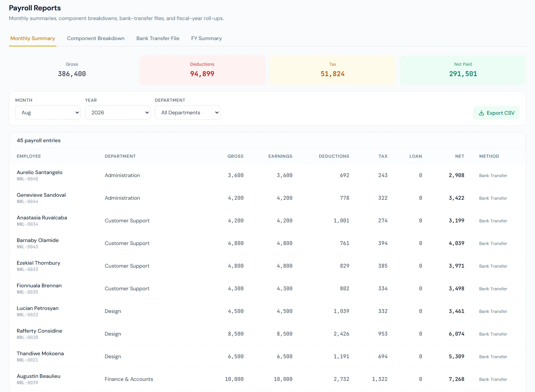Select employee Genevieve Sandoval
The width and height of the screenshot is (535, 392).
click(41, 195)
